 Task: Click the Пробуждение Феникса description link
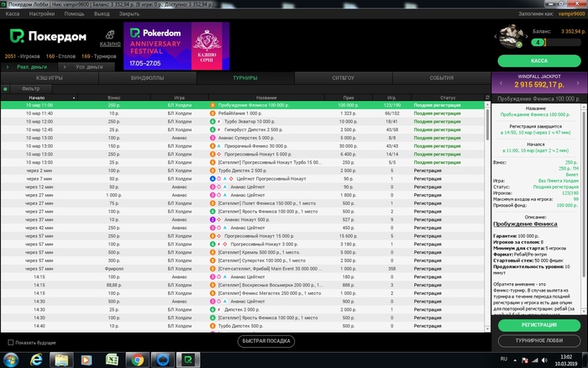point(525,224)
